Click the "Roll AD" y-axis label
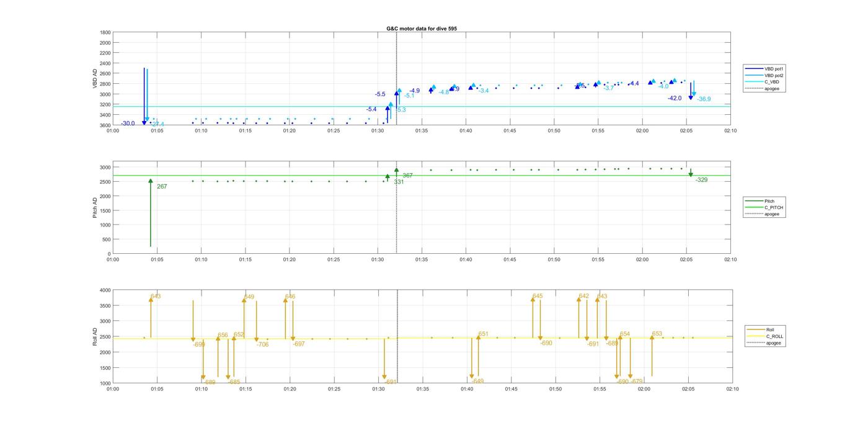The height and width of the screenshot is (430, 868). tap(94, 336)
